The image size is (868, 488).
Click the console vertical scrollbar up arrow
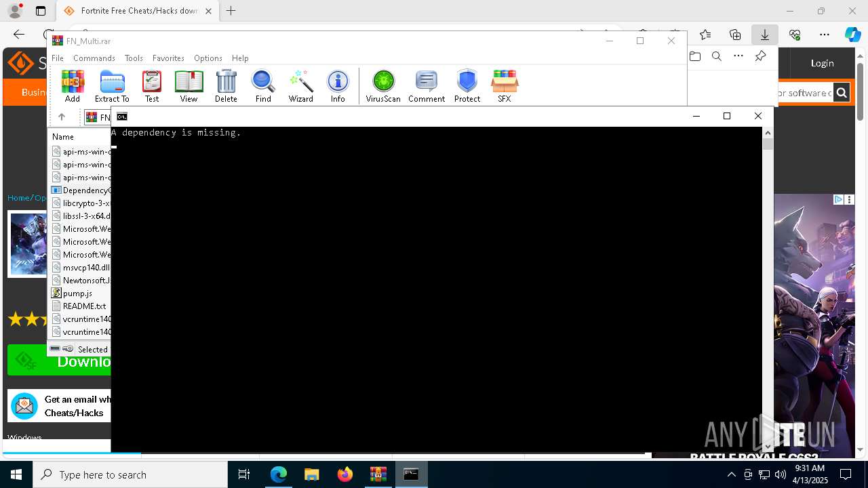point(768,132)
